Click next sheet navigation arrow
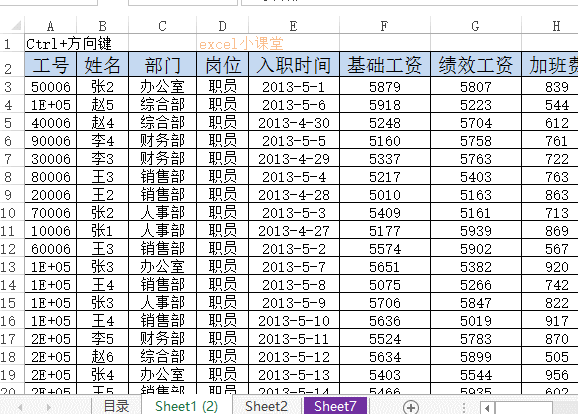Image resolution: width=578 pixels, height=414 pixels. point(49,407)
